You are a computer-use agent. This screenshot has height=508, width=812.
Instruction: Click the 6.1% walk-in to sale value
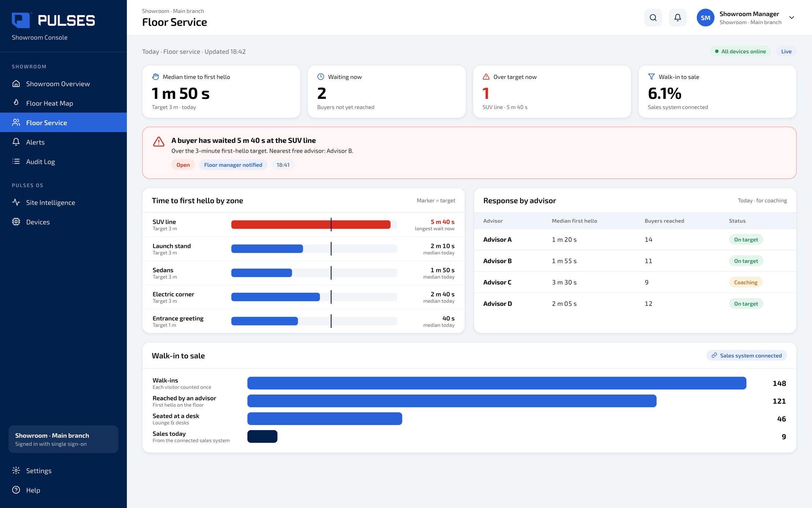click(664, 93)
